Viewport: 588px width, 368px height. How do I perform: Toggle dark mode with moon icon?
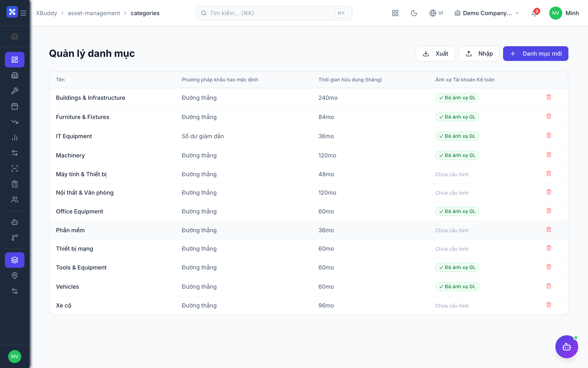coord(414,13)
